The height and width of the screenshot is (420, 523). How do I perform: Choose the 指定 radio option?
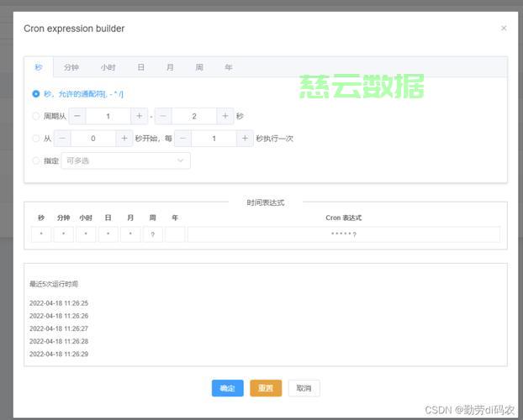35,160
